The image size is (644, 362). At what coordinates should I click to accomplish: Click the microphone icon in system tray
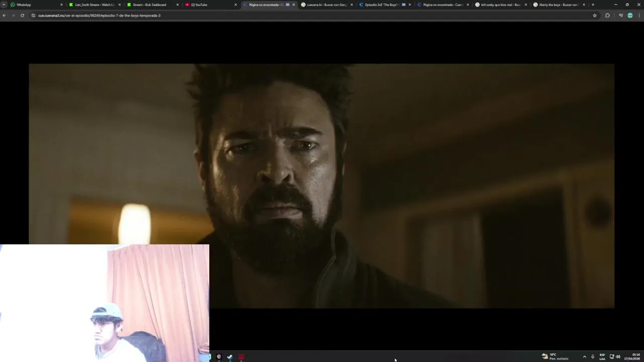(593, 357)
